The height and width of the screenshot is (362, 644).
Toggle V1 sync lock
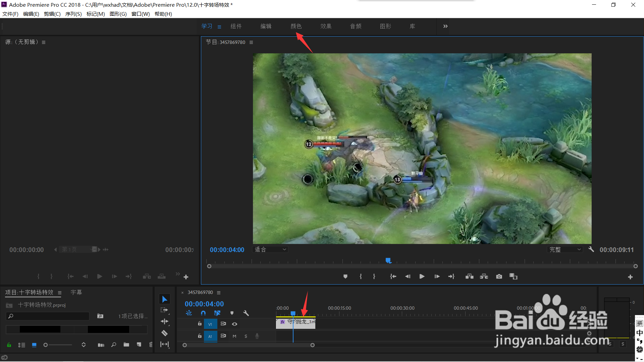(x=223, y=324)
